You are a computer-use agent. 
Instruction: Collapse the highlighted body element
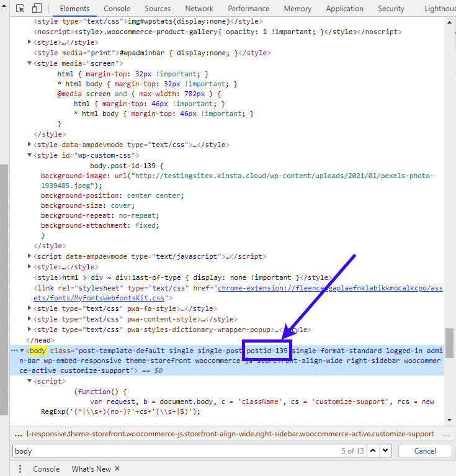[x=24, y=351]
